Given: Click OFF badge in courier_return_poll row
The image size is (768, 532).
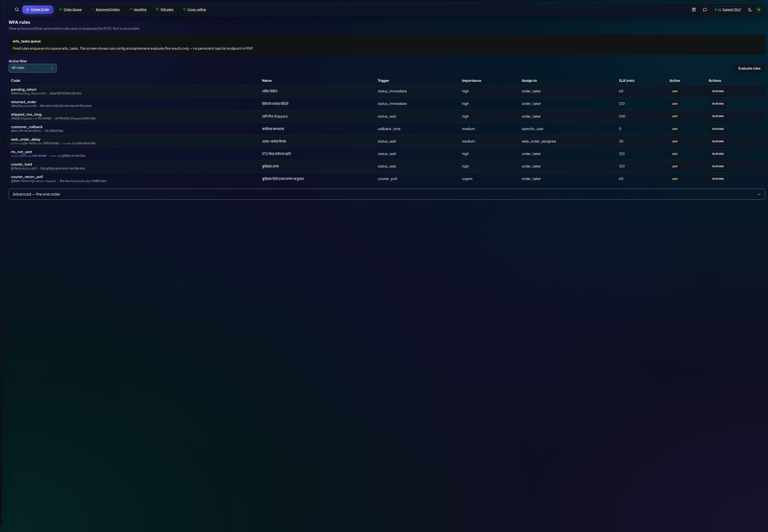Looking at the screenshot, I should click(x=675, y=179).
